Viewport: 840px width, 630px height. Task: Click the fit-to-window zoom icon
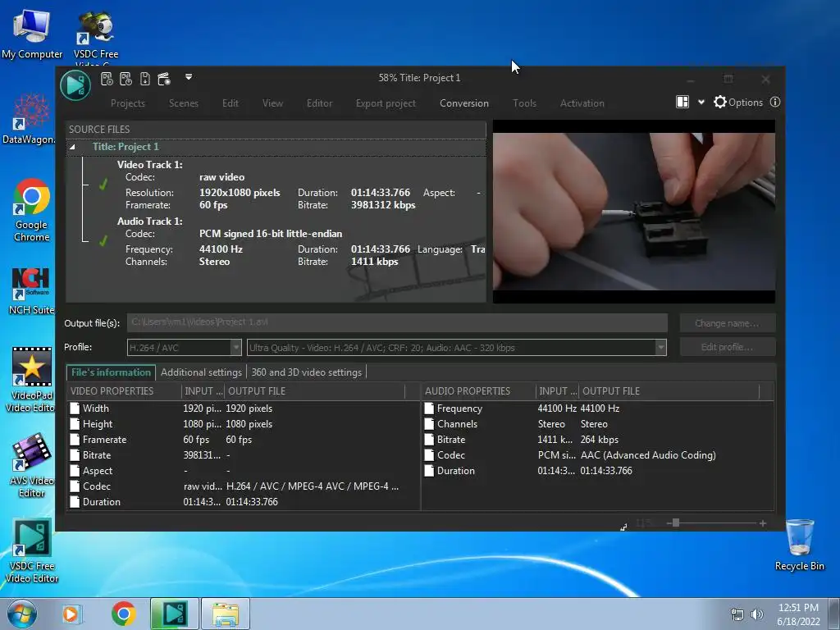(x=623, y=527)
